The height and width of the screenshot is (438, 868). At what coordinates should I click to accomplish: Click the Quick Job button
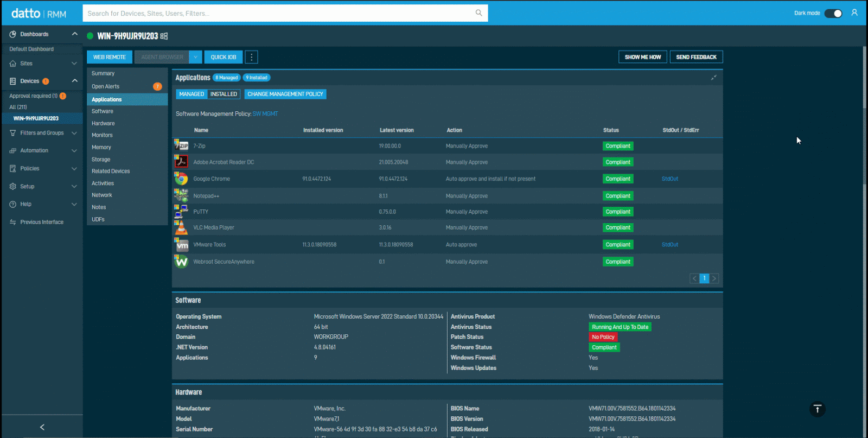224,57
